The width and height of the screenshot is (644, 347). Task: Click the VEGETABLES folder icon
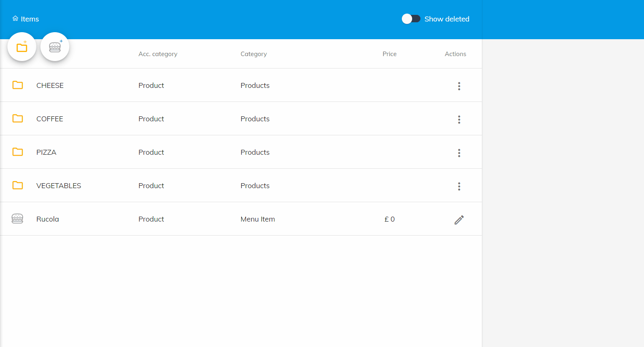tap(18, 186)
